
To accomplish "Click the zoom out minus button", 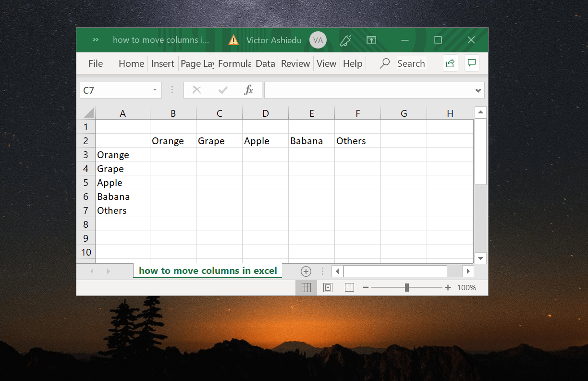I will [366, 287].
